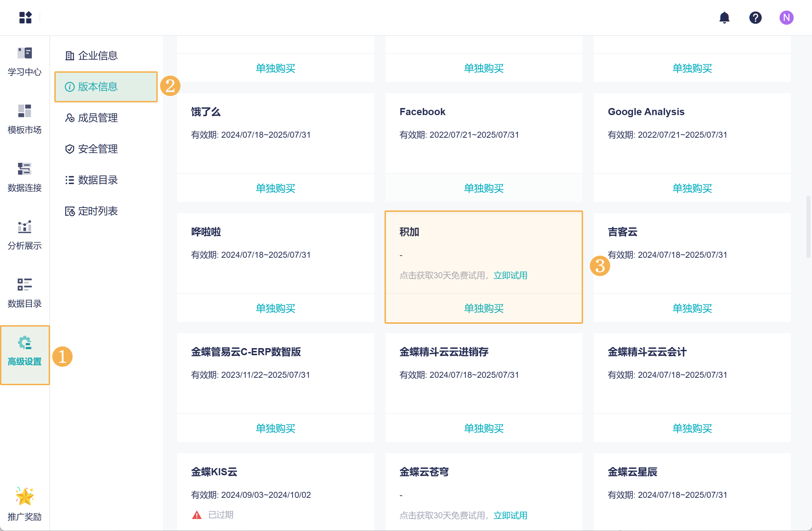The height and width of the screenshot is (531, 812).
Task: Click the notification bell icon
Action: [x=724, y=18]
